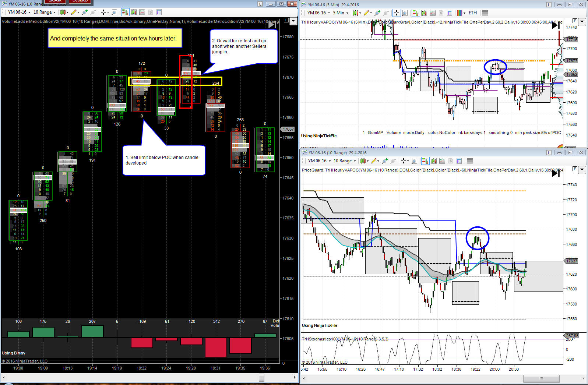Image resolution: width=588 pixels, height=385 pixels.
Task: Open Data Series settings in VolumeLadder chart
Action: click(x=134, y=12)
